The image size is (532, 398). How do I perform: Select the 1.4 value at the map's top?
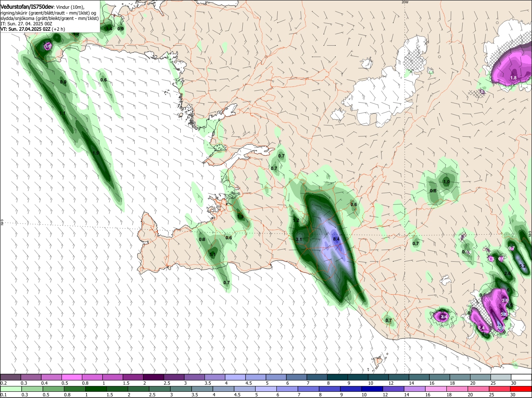point(109,29)
